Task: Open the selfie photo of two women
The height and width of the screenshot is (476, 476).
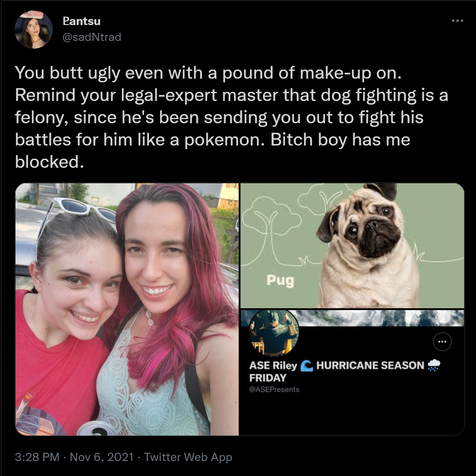Action: [127, 309]
